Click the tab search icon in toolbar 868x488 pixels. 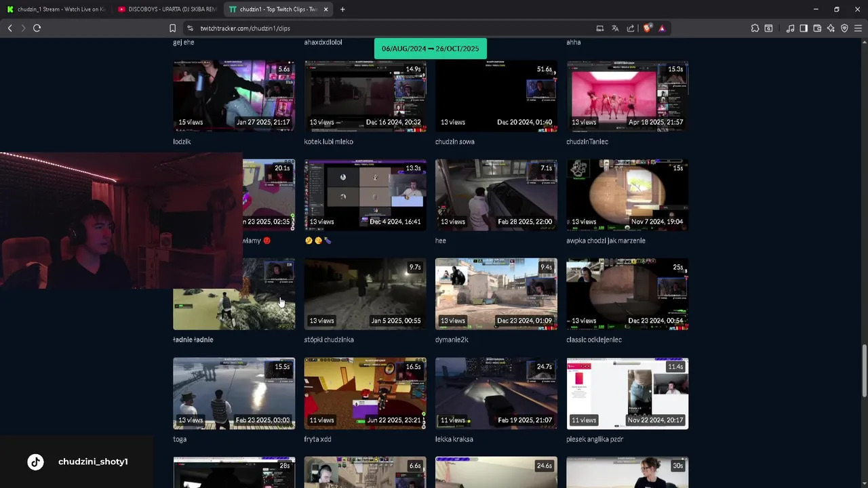coord(768,28)
